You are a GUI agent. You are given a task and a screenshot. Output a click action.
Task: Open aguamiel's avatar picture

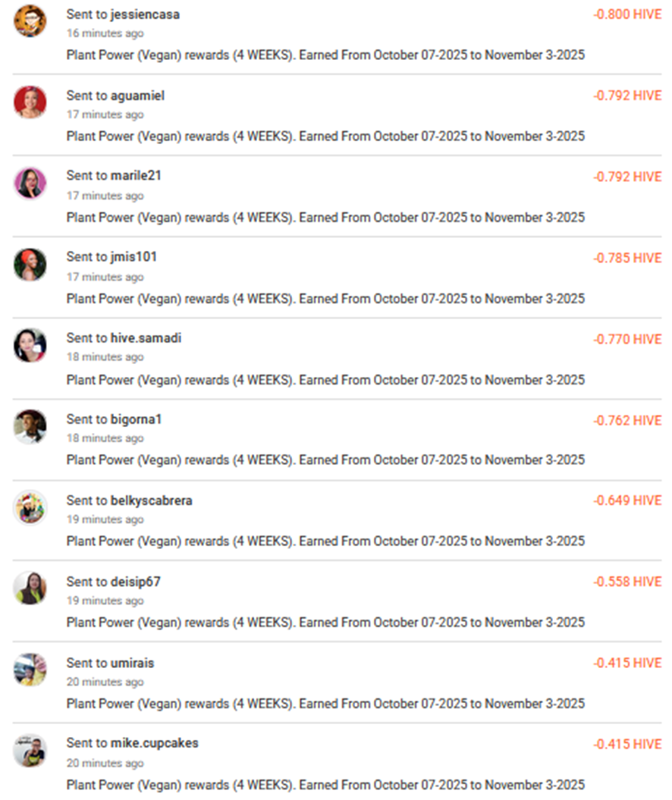click(30, 102)
